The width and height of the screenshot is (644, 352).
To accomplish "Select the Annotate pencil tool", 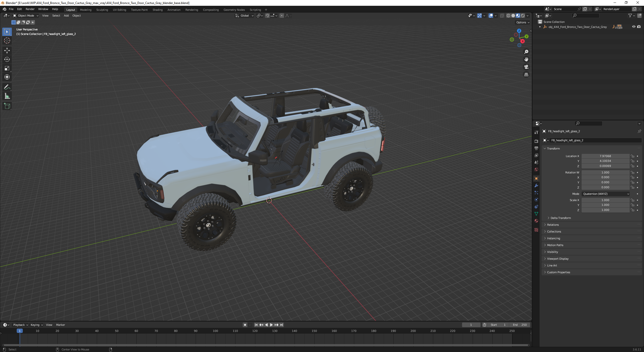I will [x=7, y=87].
